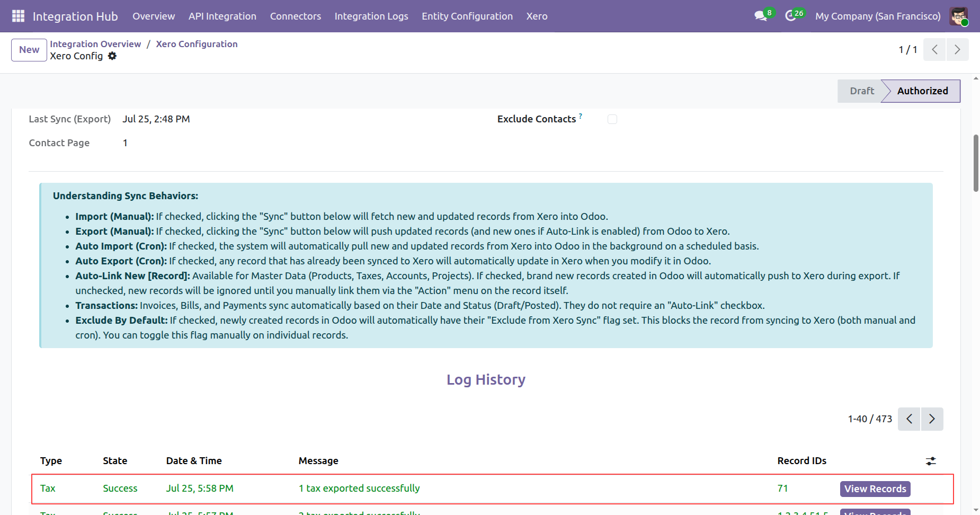Follow the Integration Overview breadcrumb link

point(95,44)
